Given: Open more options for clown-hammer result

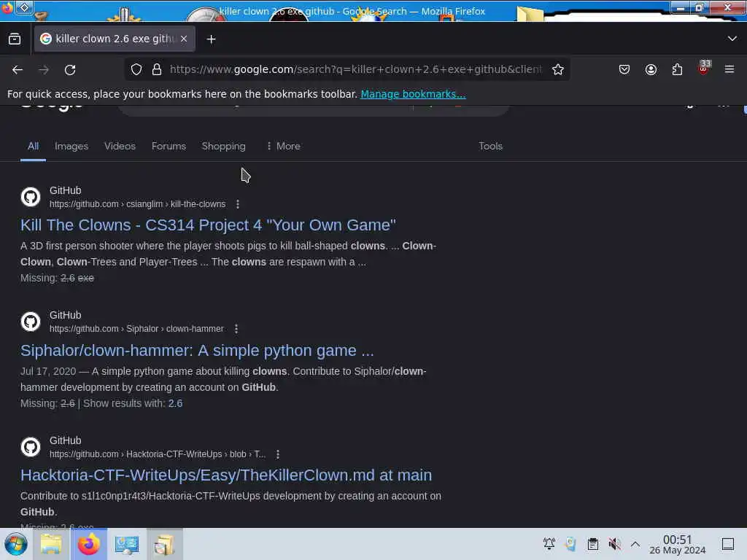Looking at the screenshot, I should coord(236,329).
